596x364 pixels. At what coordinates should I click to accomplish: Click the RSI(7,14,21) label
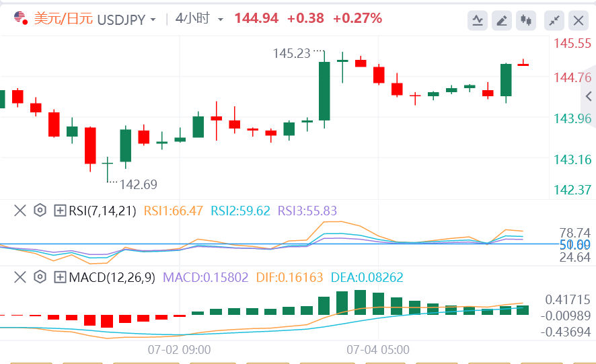(104, 211)
